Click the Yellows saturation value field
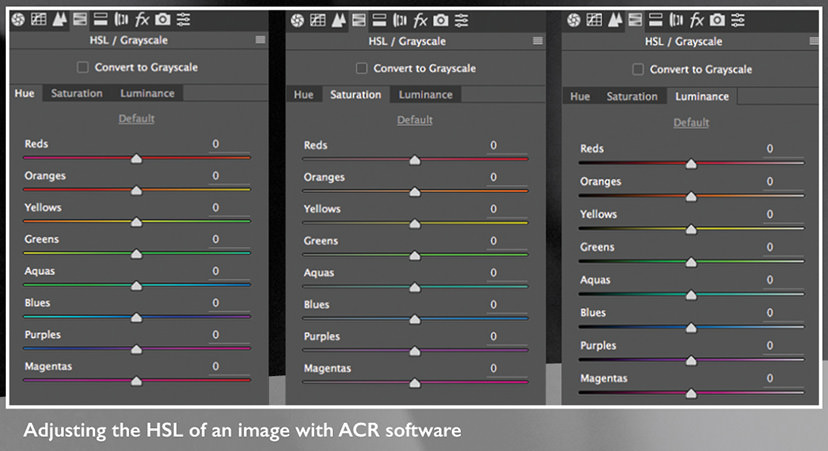Image resolution: width=828 pixels, height=451 pixels. pos(506,209)
